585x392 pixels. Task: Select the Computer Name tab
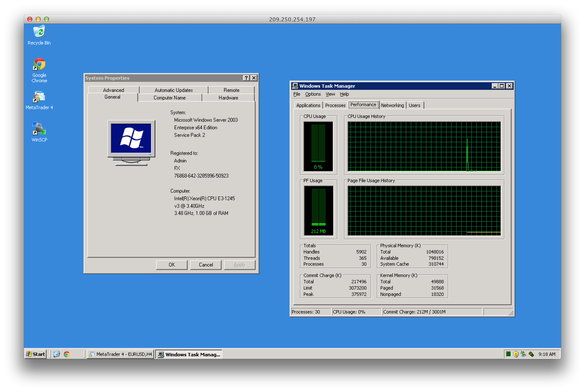coord(170,98)
